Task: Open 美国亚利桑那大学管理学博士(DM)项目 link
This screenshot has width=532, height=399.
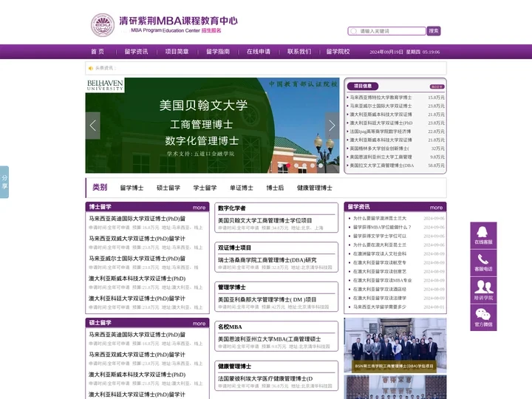Action: [267, 299]
